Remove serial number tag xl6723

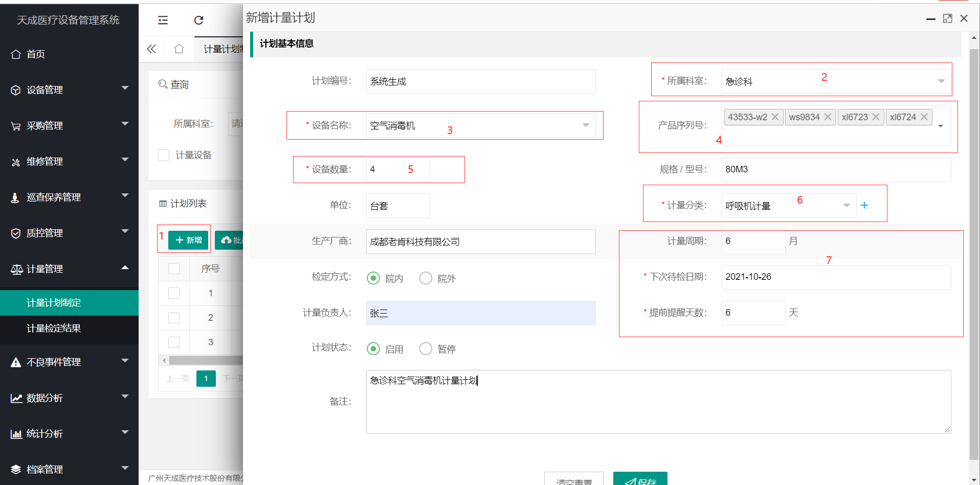[876, 117]
